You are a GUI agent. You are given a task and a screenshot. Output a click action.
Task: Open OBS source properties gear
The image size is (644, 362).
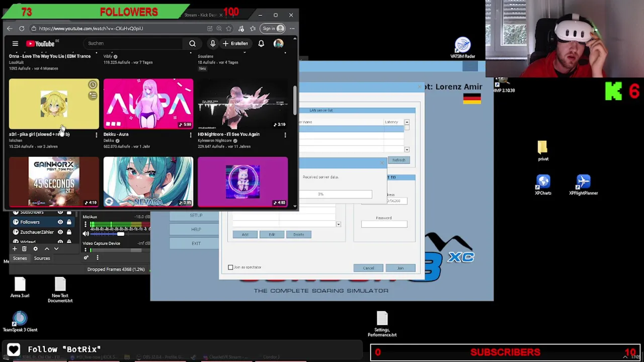coord(35,249)
